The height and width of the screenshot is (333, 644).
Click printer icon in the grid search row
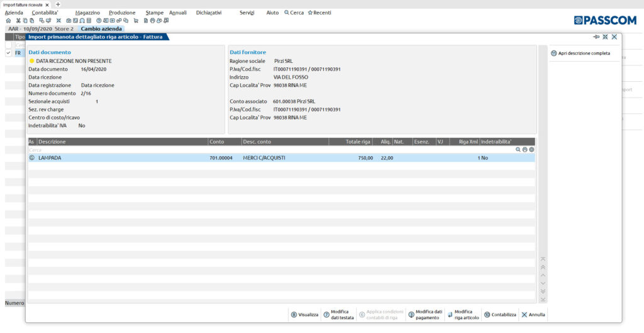(x=525, y=150)
